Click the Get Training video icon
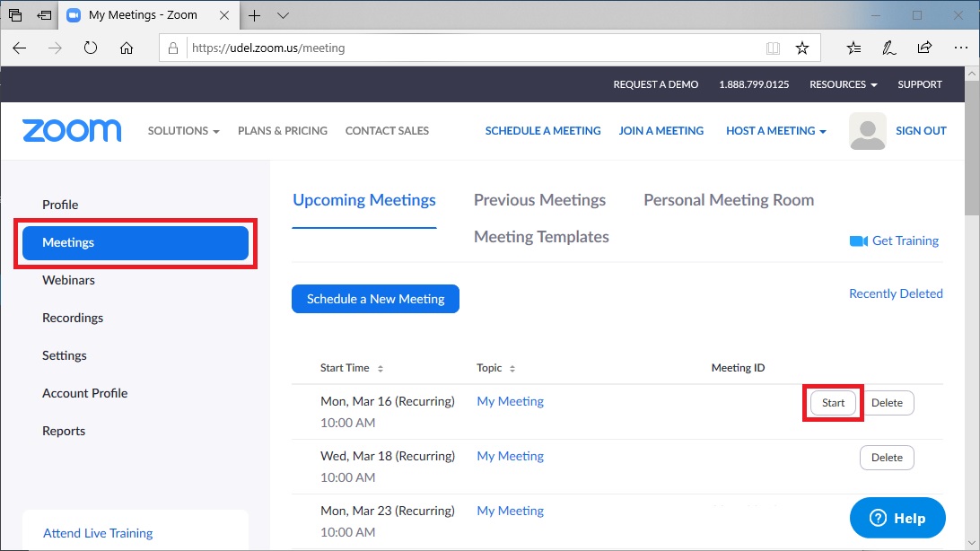The image size is (980, 551). 859,241
